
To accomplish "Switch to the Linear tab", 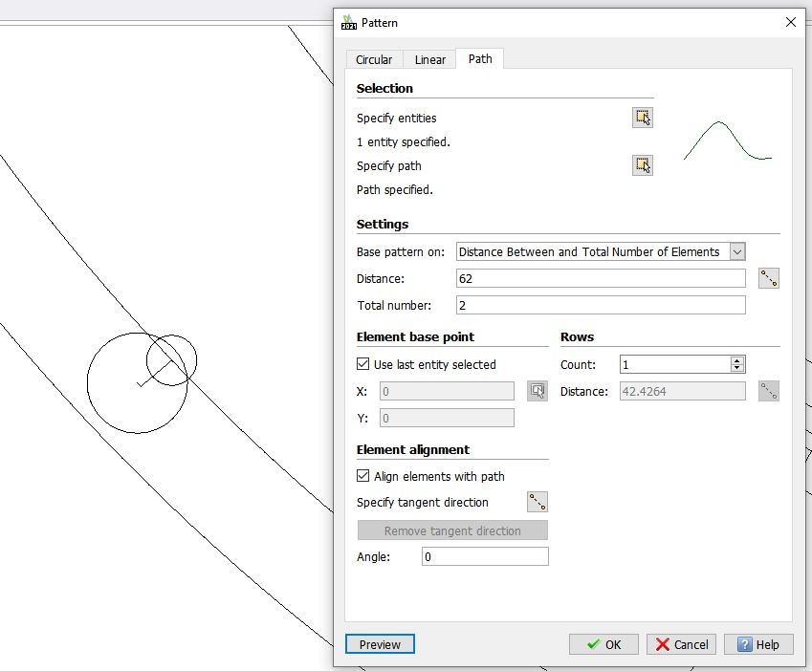I will point(429,59).
